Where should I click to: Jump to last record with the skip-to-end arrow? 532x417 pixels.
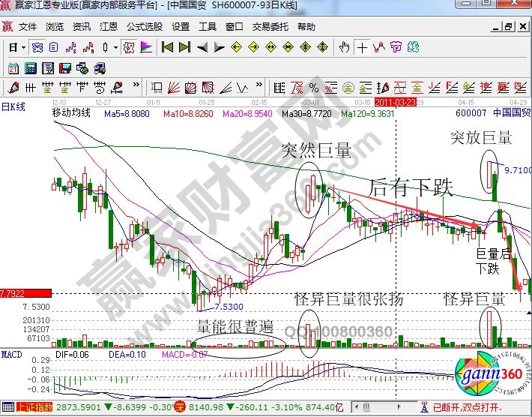click(x=184, y=47)
